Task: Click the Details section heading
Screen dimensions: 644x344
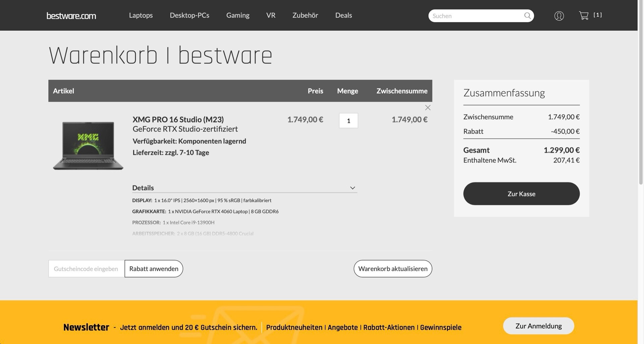Action: tap(143, 188)
